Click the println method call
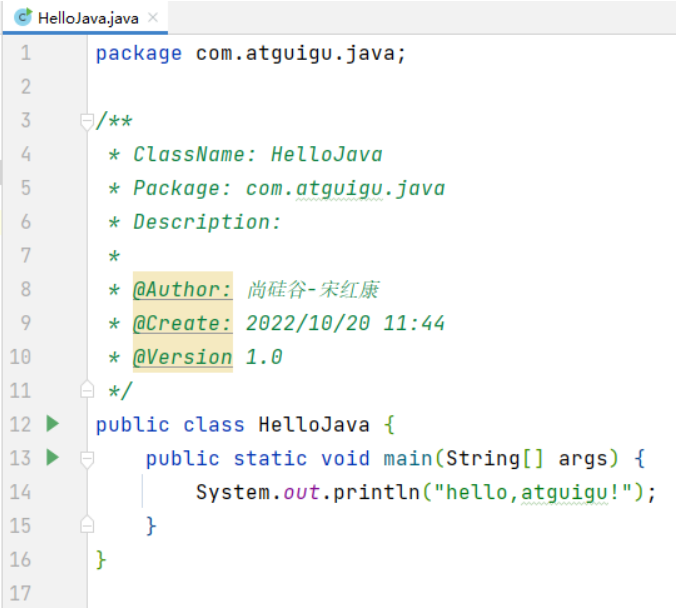Screen dimensions: 679x609 [376, 492]
